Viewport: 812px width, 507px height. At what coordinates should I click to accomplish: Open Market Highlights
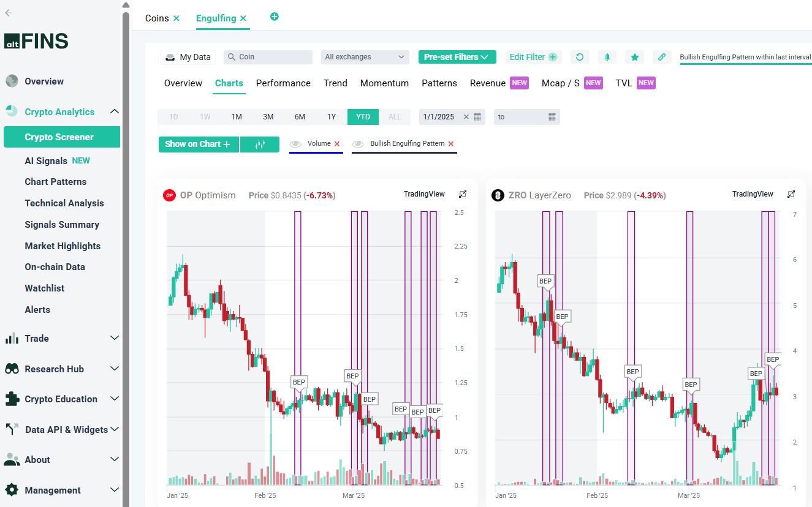coord(63,246)
